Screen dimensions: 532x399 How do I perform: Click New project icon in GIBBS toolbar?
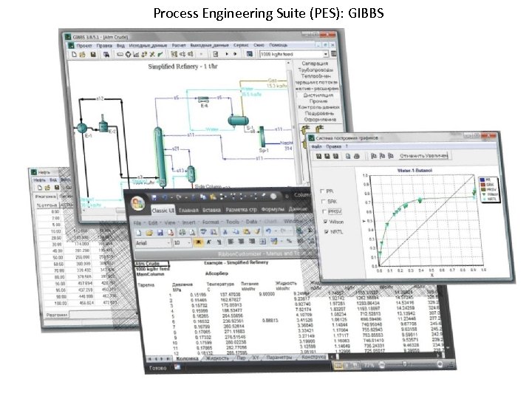pyautogui.click(x=74, y=54)
